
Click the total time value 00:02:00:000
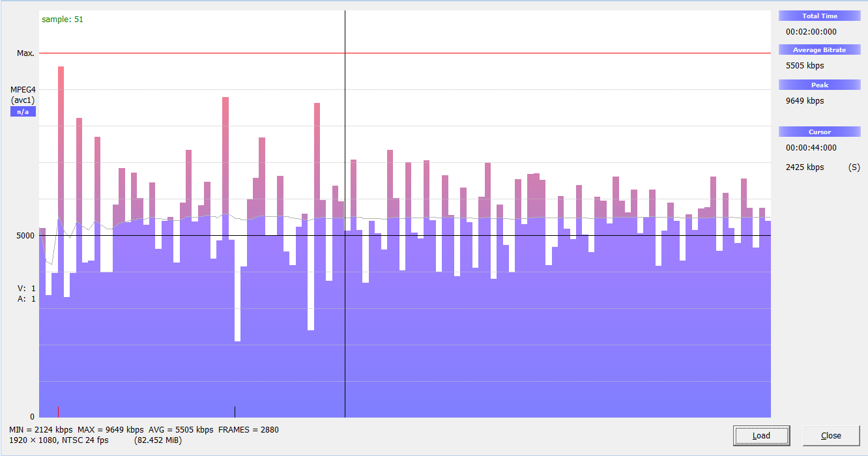coord(811,31)
